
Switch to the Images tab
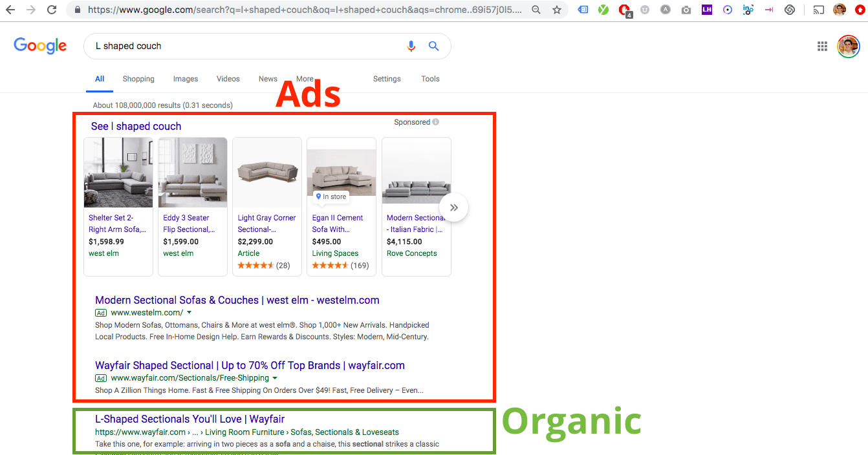[186, 79]
